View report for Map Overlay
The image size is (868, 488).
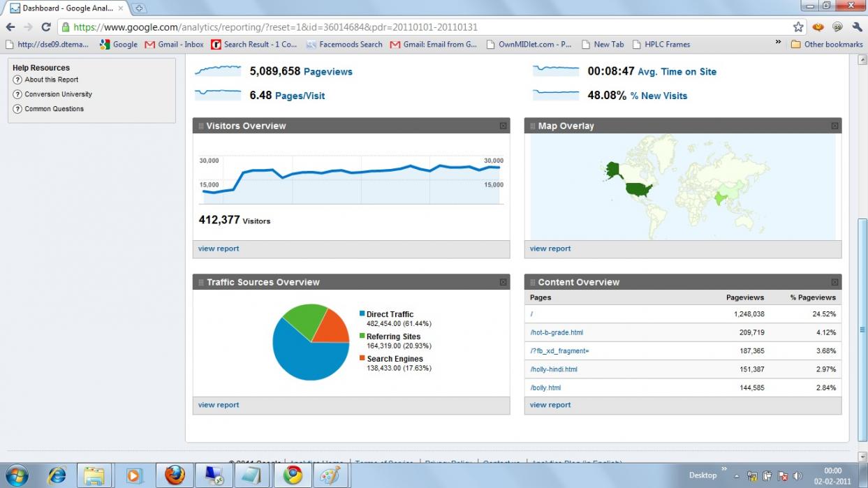(550, 249)
